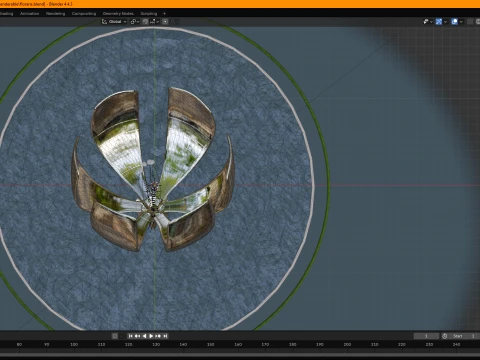Play animation in reverse

144,336
